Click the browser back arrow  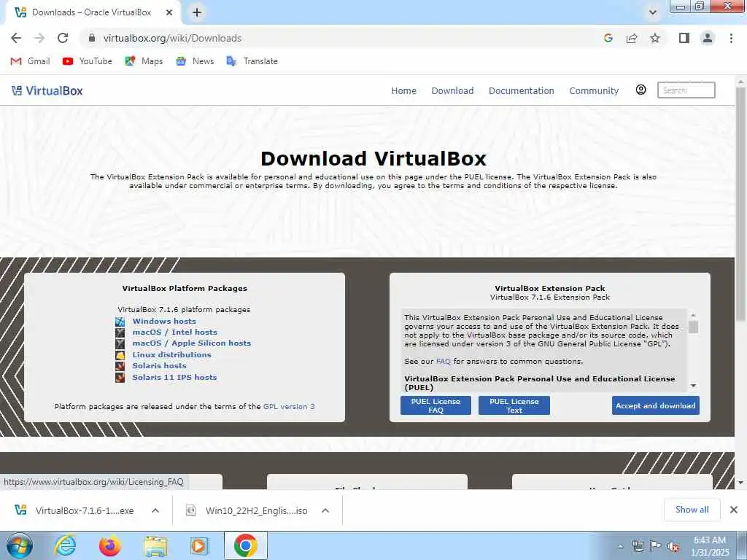(x=16, y=38)
